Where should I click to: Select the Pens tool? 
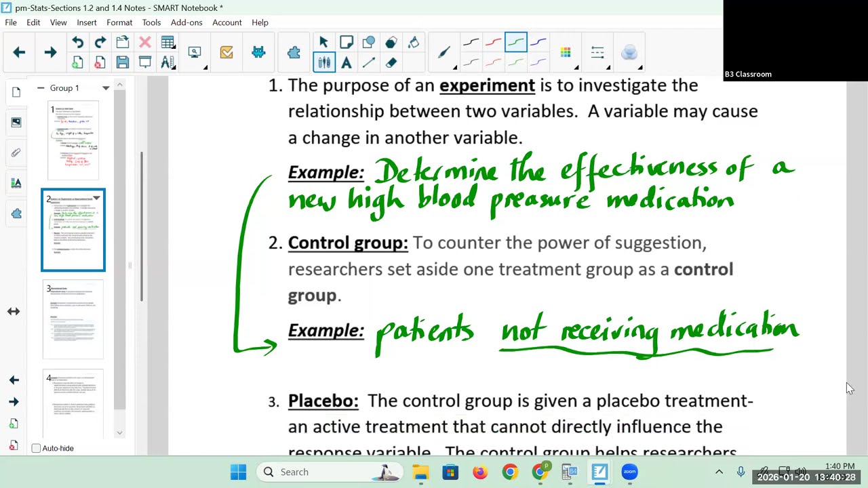pyautogui.click(x=323, y=63)
